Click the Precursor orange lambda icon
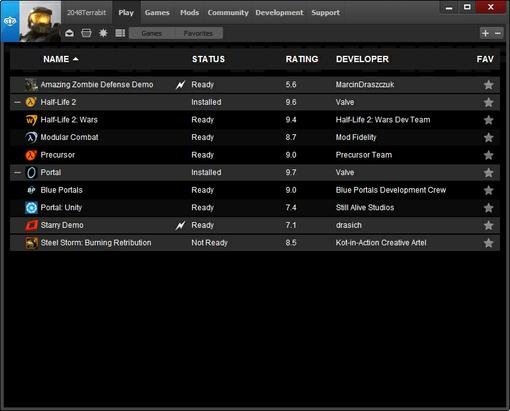The width and height of the screenshot is (510, 411). point(31,155)
